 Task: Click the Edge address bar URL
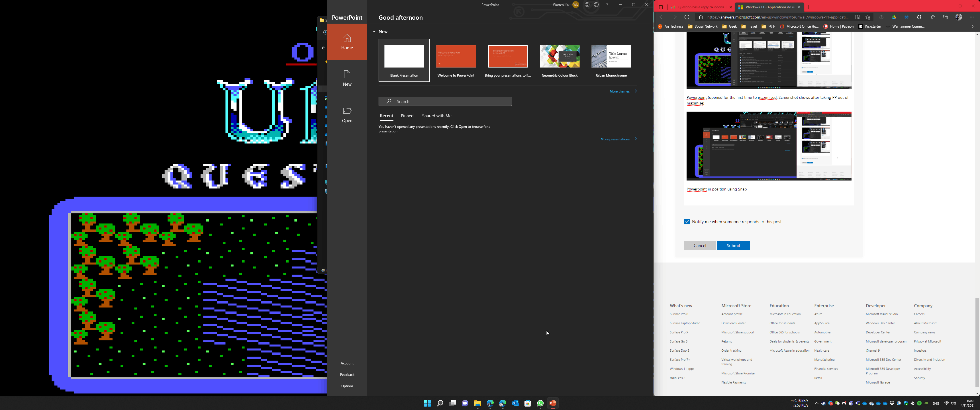[778, 17]
